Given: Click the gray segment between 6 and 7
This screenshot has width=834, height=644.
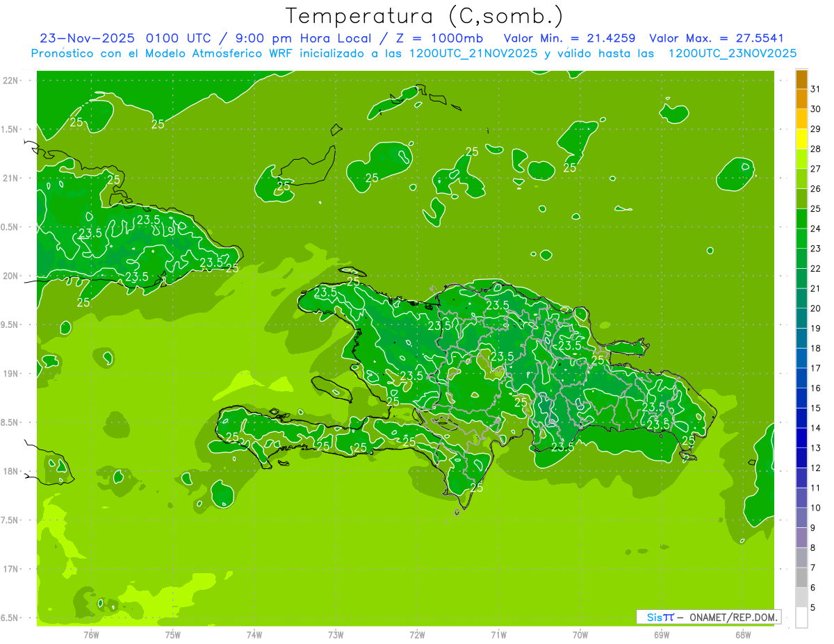Looking at the screenshot, I should pyautogui.click(x=801, y=577).
